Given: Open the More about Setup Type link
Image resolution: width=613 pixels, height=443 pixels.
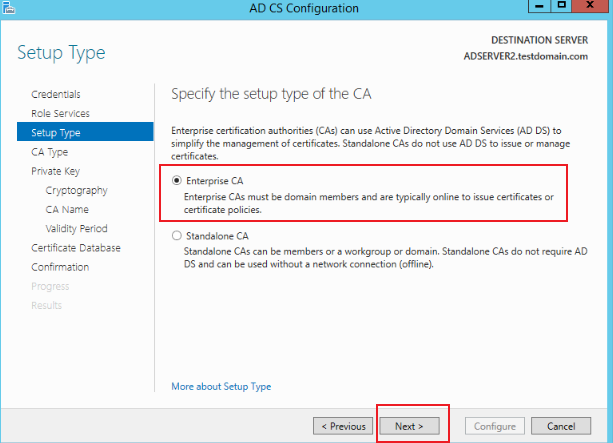Looking at the screenshot, I should [x=221, y=386].
